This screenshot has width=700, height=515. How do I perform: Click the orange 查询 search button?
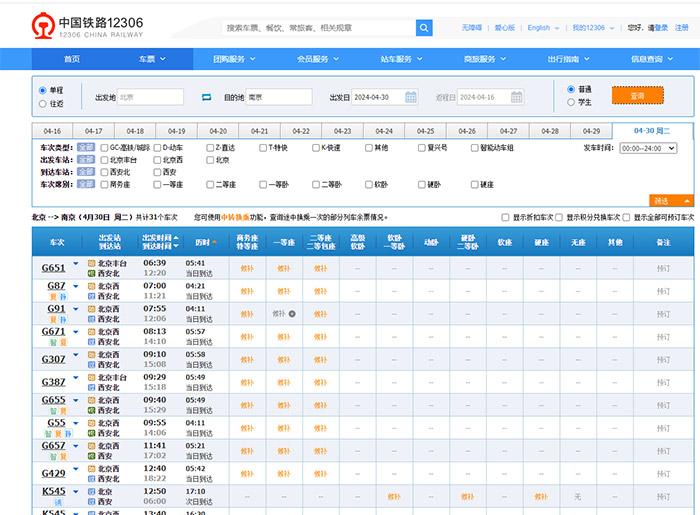tap(637, 96)
